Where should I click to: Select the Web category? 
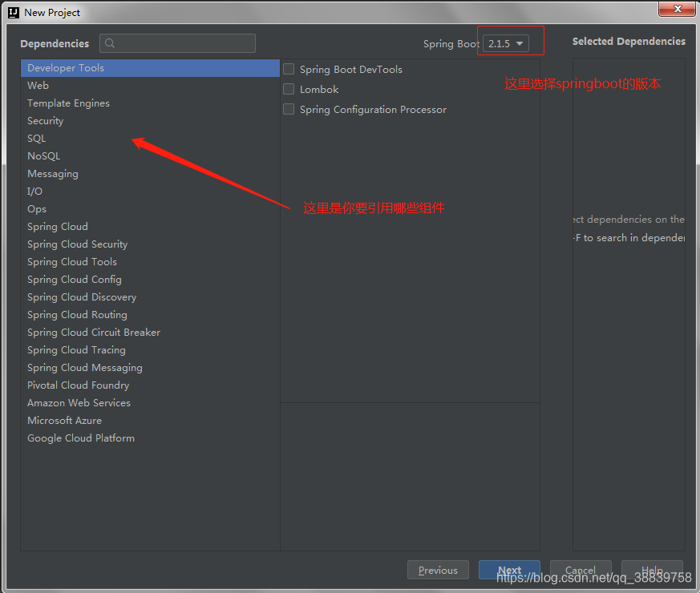(150, 85)
